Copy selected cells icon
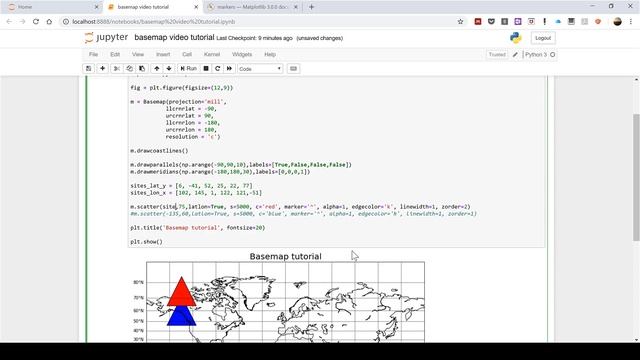 129,69
